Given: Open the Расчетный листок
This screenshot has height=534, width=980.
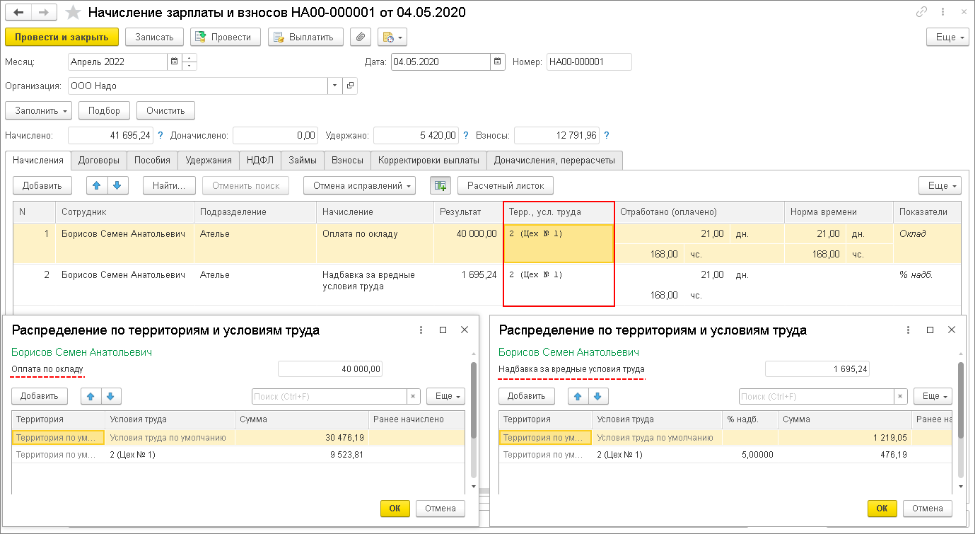Looking at the screenshot, I should [x=506, y=185].
